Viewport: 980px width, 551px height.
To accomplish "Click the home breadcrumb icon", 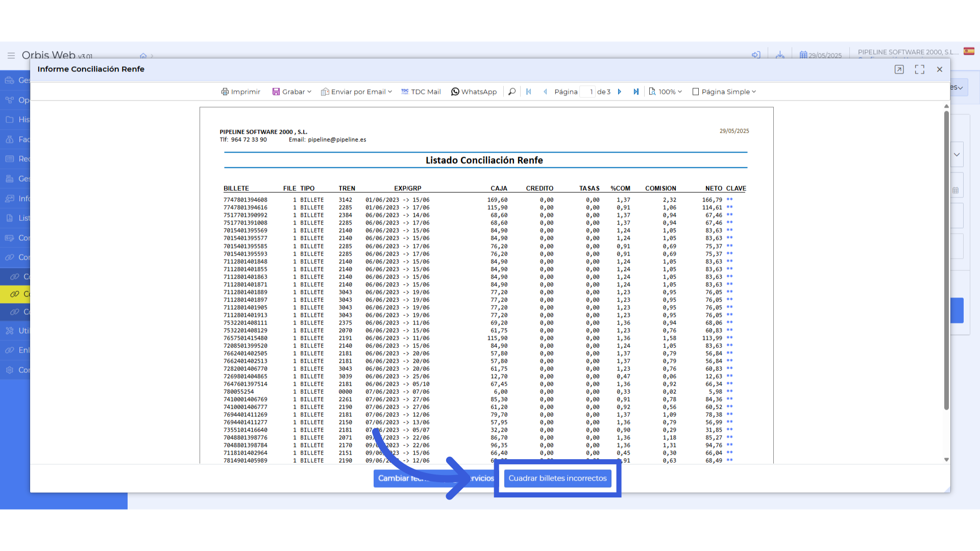I will click(x=143, y=56).
